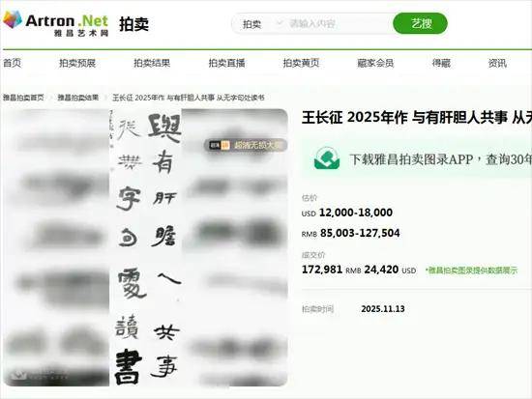Select the 得藏 navigation item

tap(441, 63)
